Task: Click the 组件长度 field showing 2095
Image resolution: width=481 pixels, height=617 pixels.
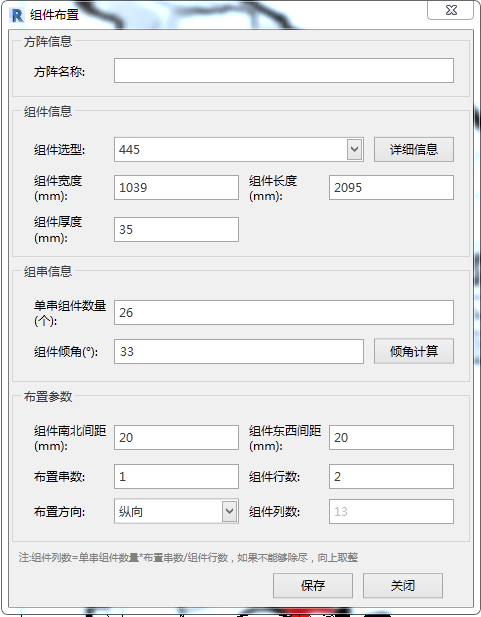Action: tap(391, 187)
